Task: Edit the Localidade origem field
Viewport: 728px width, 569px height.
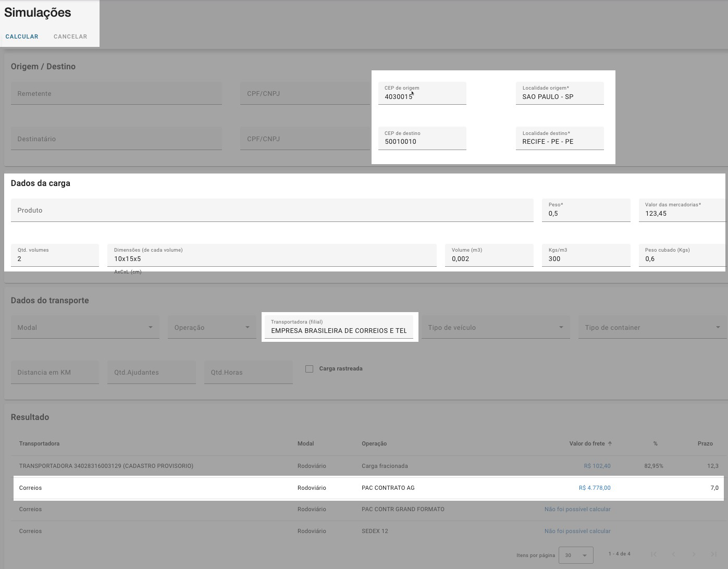Action: click(x=560, y=93)
